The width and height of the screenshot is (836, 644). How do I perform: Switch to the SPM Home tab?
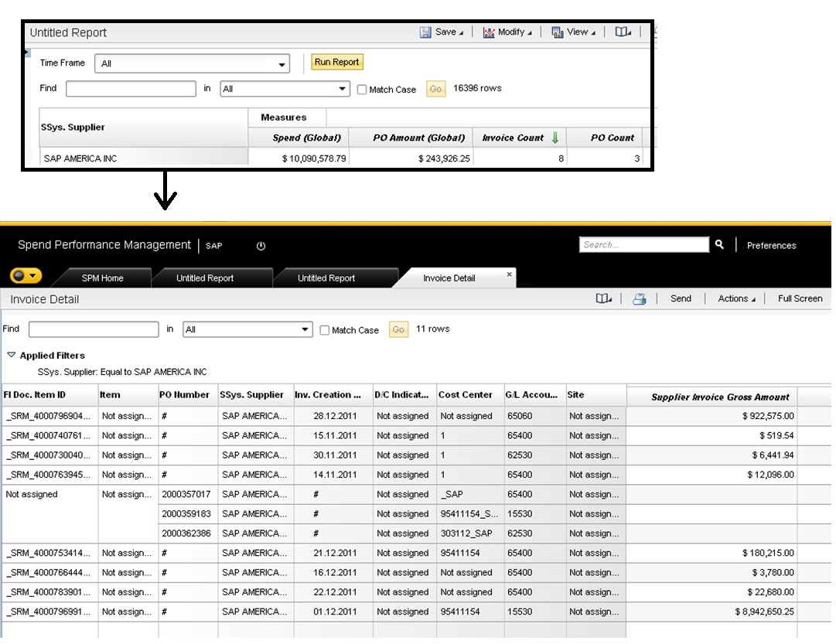click(x=102, y=278)
